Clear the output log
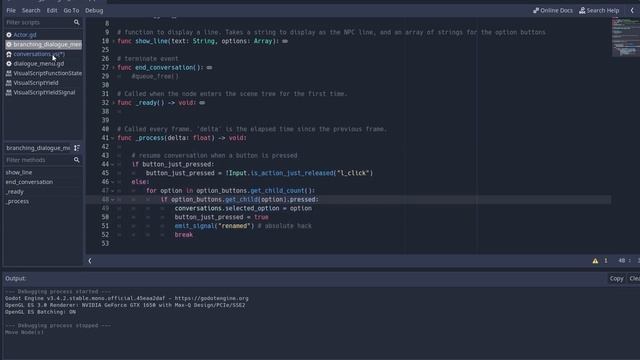 coord(634,279)
